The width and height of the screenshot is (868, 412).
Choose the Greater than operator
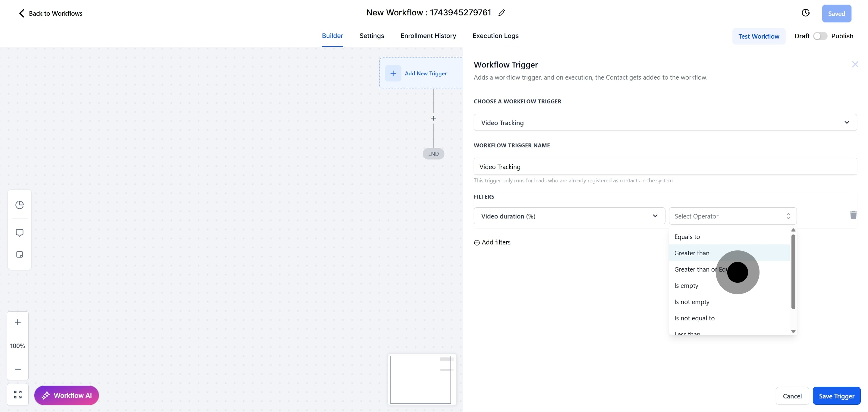[729, 253]
